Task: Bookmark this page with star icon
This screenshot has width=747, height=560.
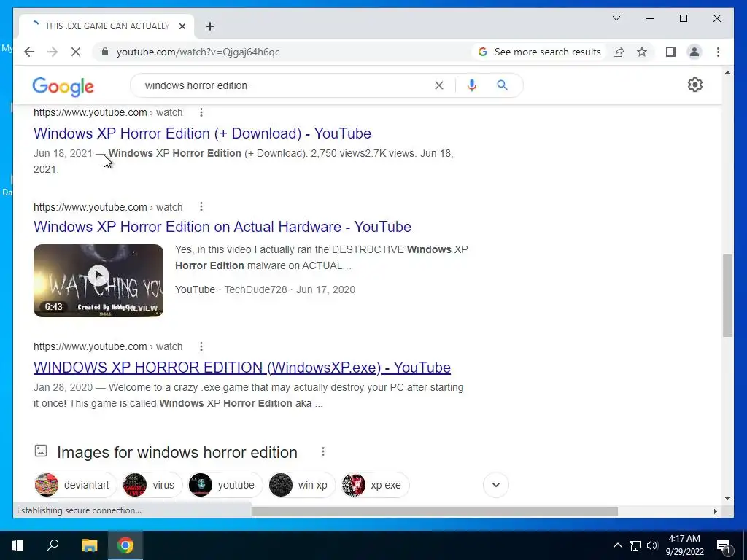Action: tap(642, 52)
